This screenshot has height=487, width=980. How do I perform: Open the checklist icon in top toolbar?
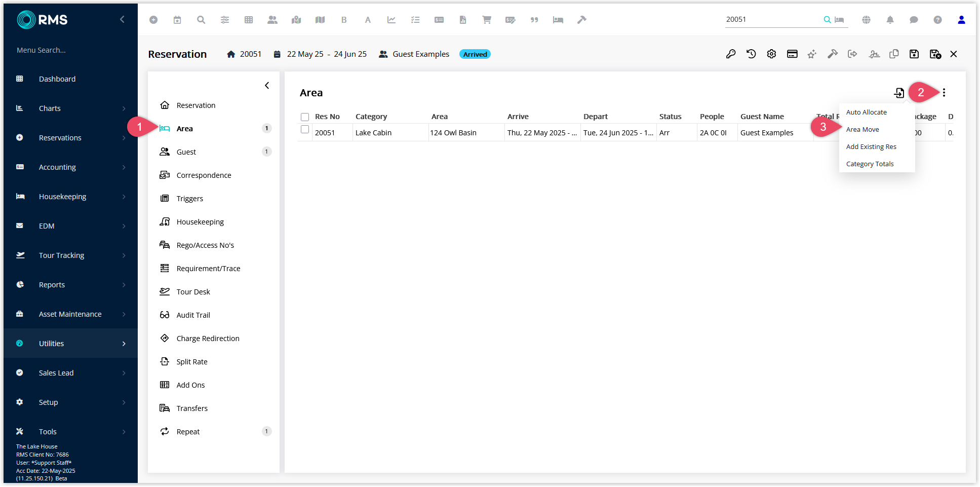point(415,20)
